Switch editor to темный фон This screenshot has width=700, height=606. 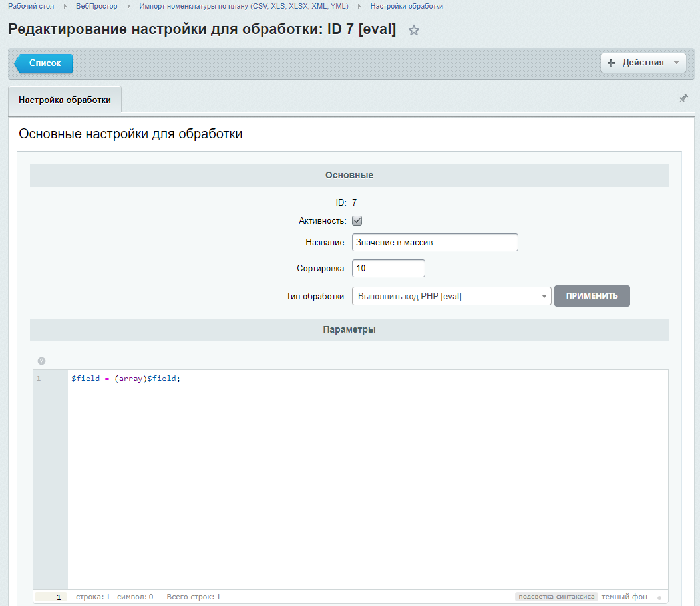point(624,597)
